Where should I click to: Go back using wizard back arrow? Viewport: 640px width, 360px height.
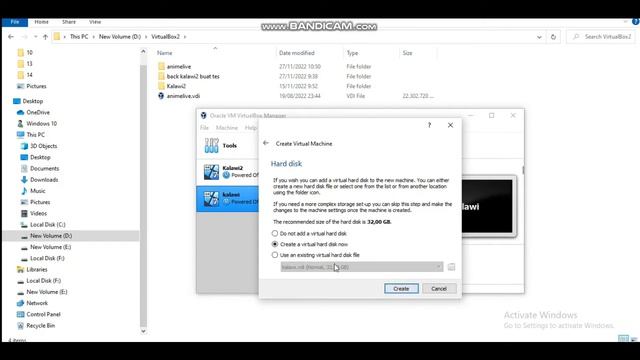tap(266, 143)
